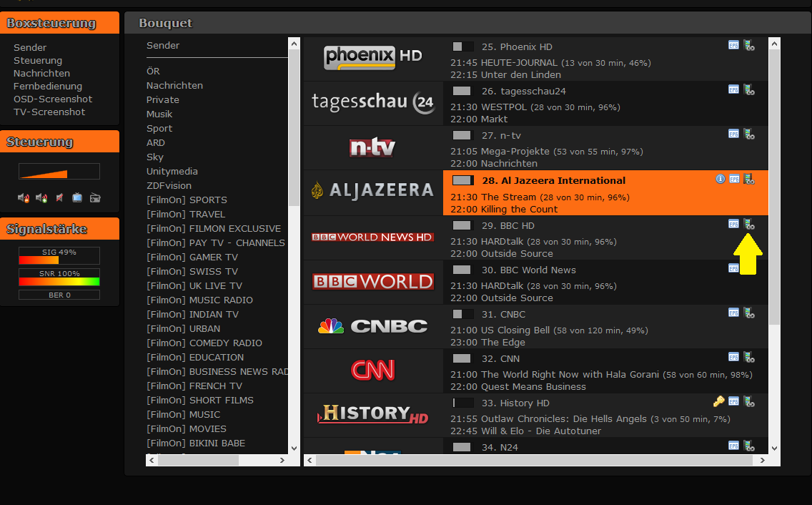
Task: Switch to TV mode icon
Action: [77, 198]
